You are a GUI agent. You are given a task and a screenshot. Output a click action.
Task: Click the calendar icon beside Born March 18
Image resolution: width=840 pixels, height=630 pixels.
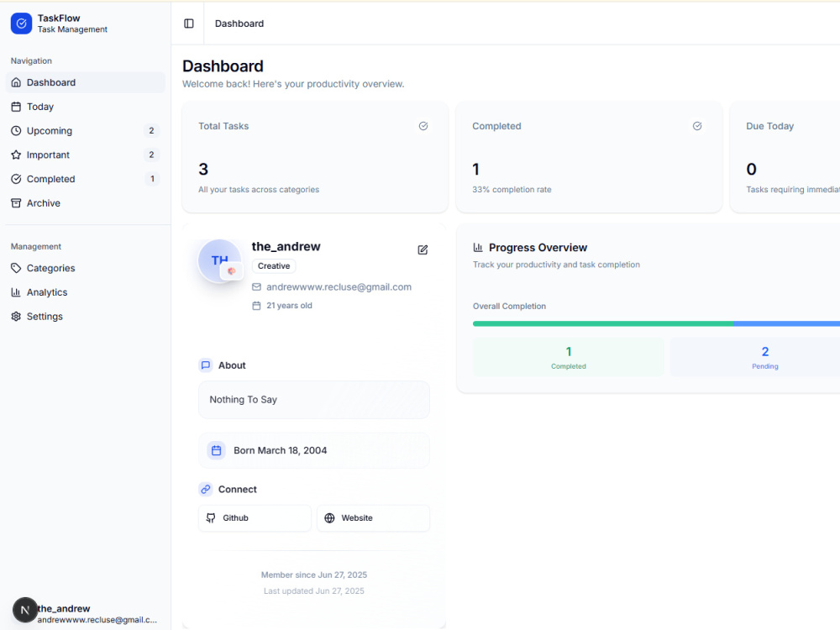pyautogui.click(x=217, y=450)
